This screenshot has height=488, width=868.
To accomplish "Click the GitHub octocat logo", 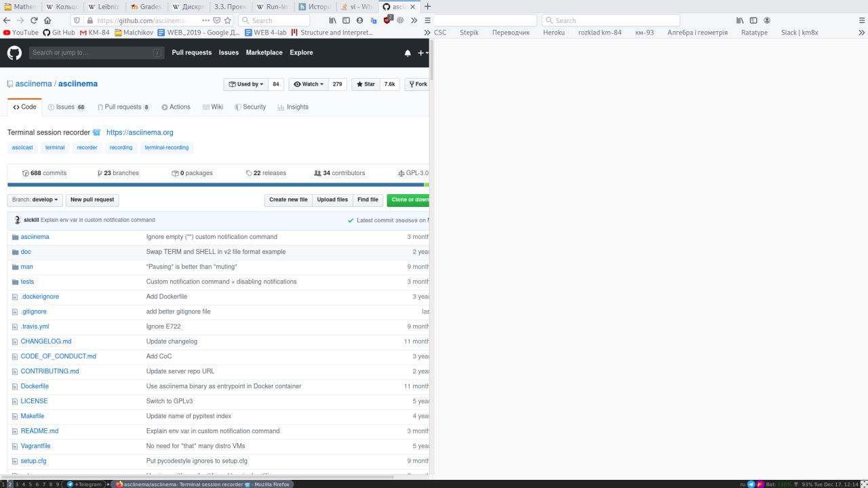I will tap(14, 52).
